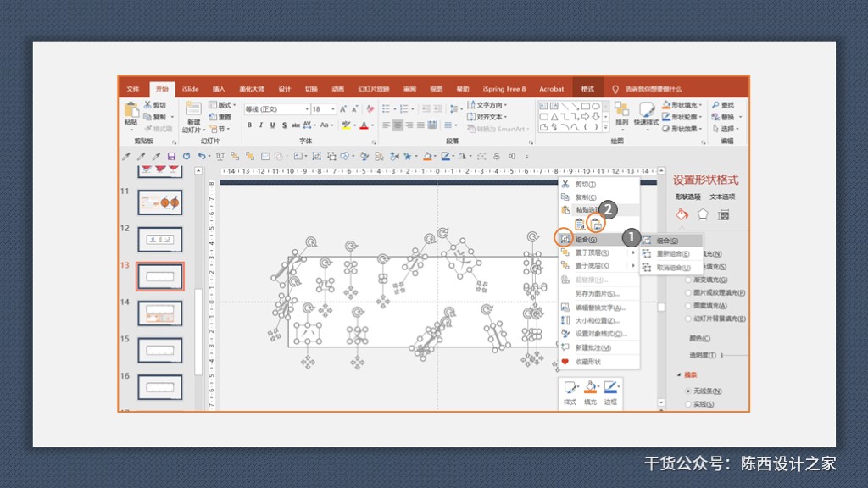Image resolution: width=868 pixels, height=488 pixels.
Task: Select 实线 (Solid line) radio button
Action: click(688, 404)
